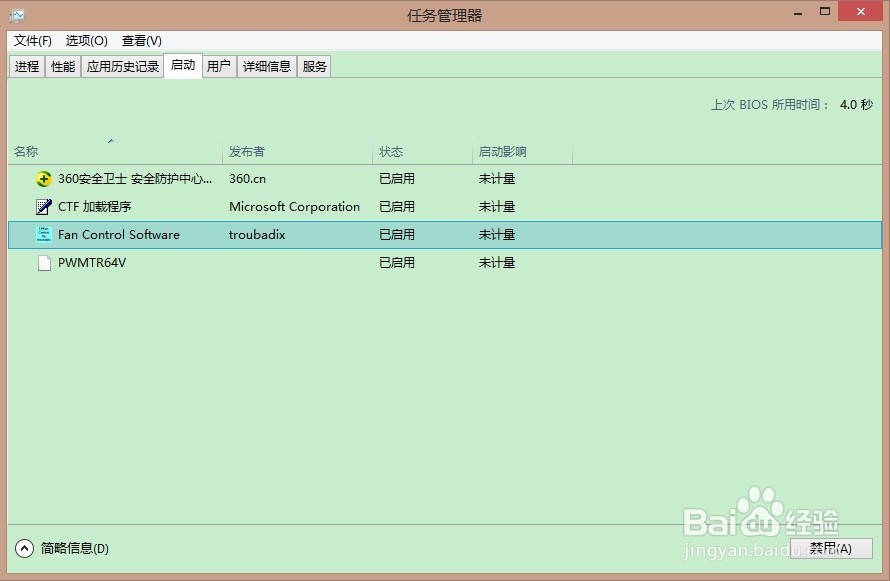Click the 360安全卫士 startup item icon

(43, 178)
